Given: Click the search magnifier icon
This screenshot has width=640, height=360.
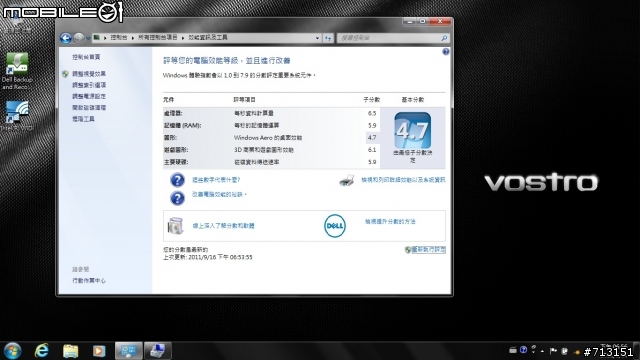Looking at the screenshot, I should pos(444,38).
